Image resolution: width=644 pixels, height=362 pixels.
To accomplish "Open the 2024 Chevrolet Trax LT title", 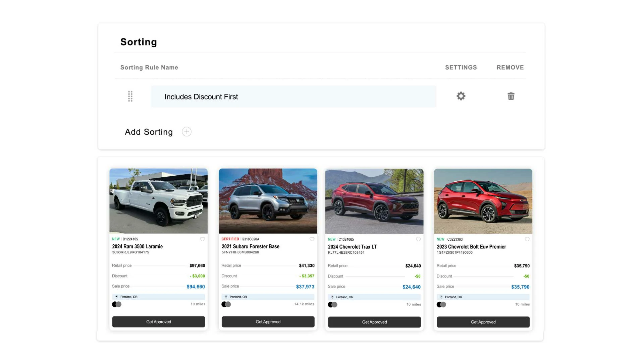I will coord(352,247).
